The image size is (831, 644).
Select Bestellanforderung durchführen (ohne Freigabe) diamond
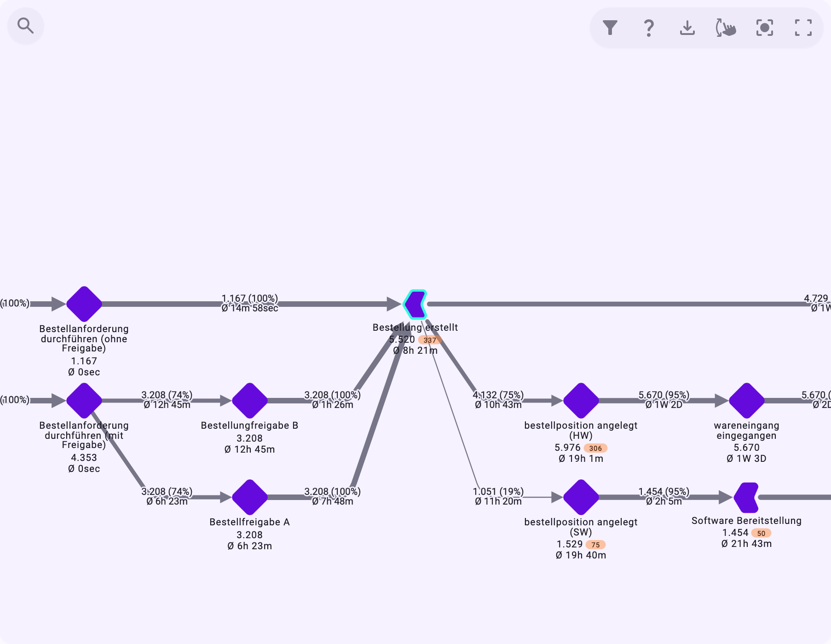(84, 304)
